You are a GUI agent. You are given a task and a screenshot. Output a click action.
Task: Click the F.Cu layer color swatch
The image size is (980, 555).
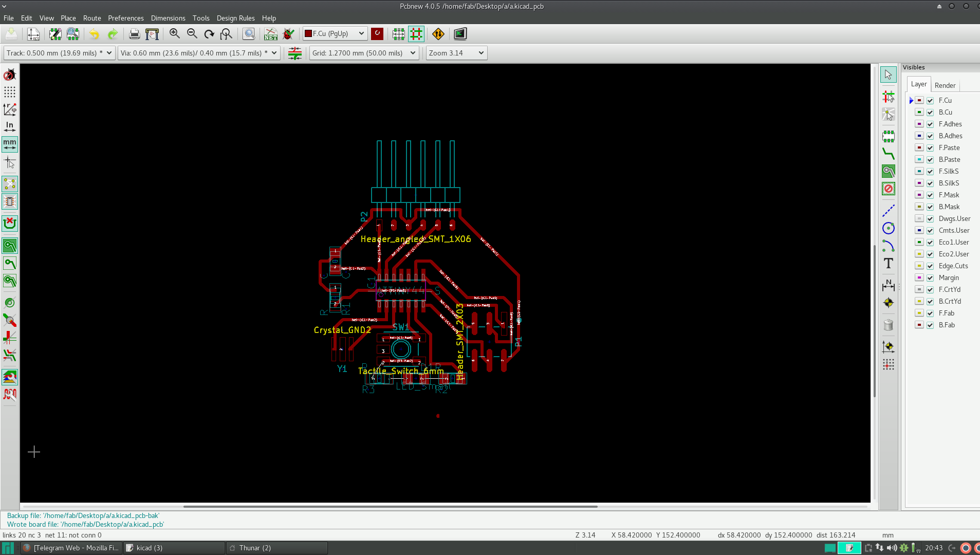tap(919, 101)
